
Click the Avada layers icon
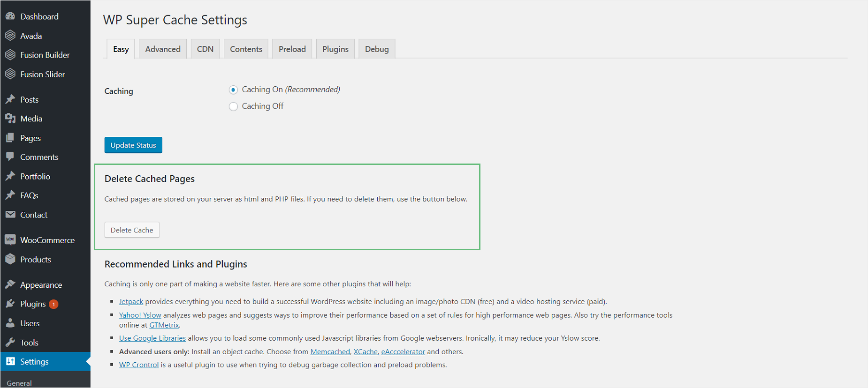(10, 36)
